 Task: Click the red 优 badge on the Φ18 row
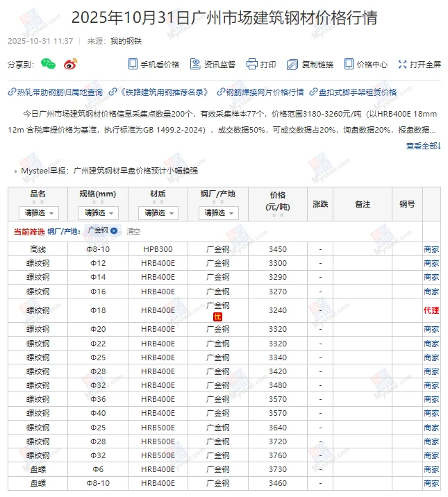click(218, 317)
